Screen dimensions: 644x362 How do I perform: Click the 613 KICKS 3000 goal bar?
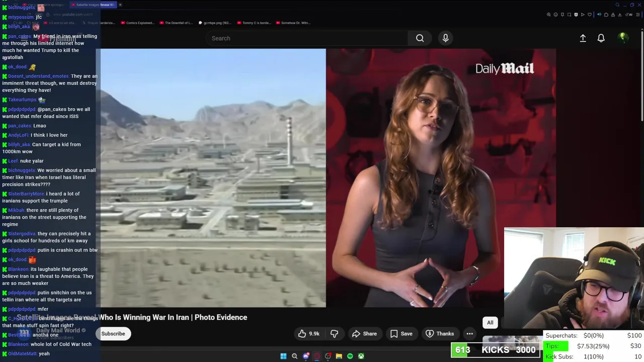coord(495,350)
